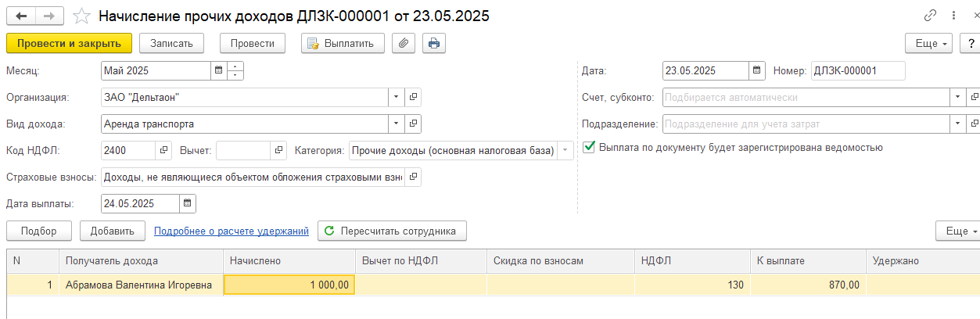Navigate back with the left arrow

[21, 16]
